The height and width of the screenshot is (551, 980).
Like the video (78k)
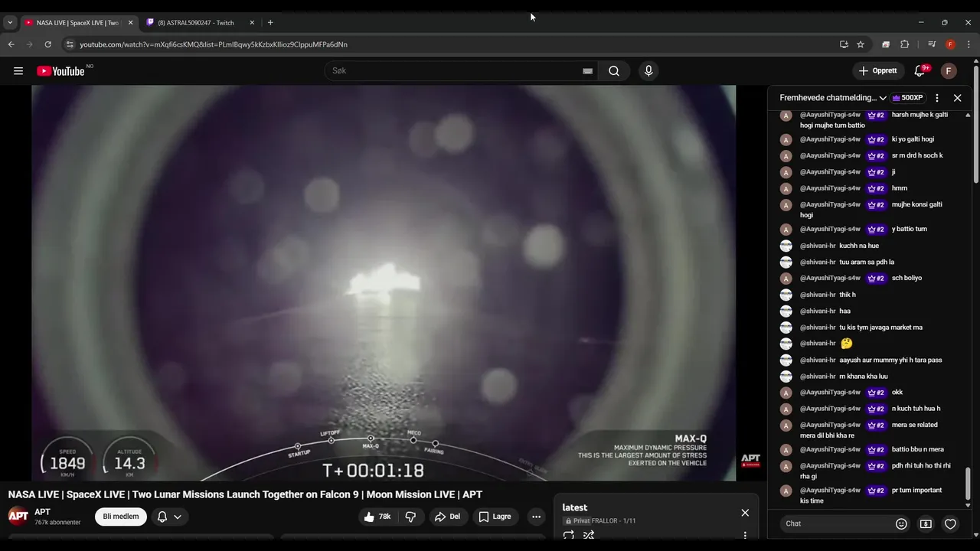tap(379, 517)
